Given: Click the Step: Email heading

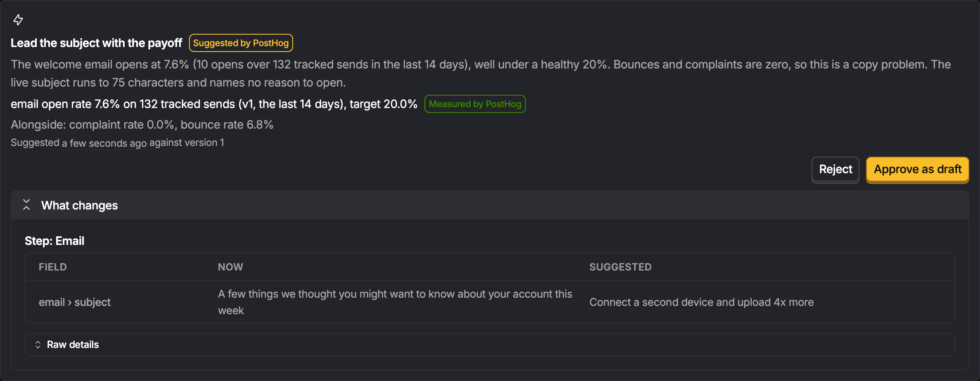Looking at the screenshot, I should [x=54, y=241].
